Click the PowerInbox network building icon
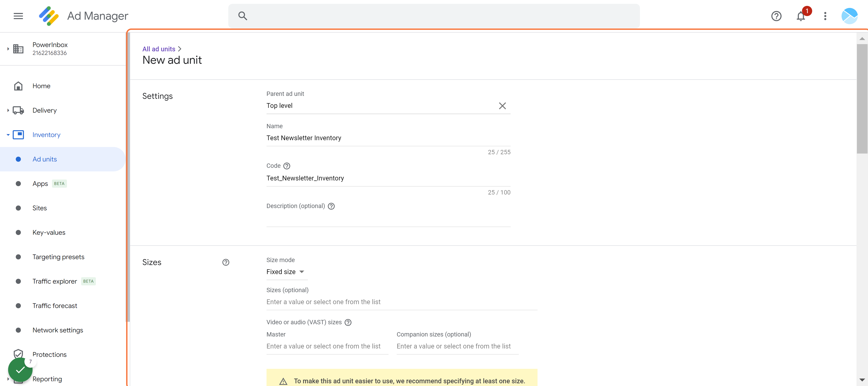 18,49
